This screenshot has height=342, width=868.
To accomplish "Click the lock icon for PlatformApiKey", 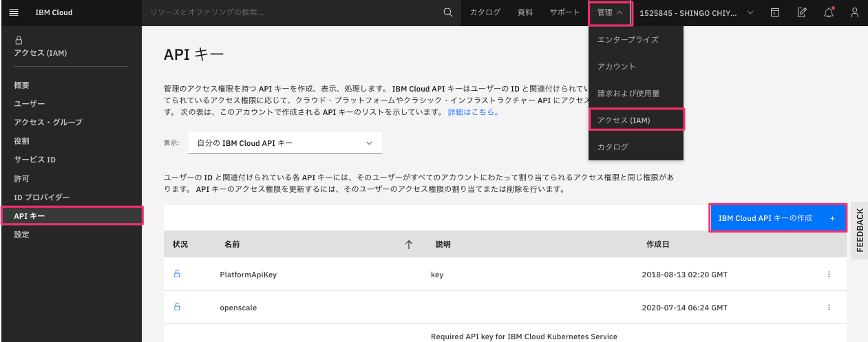I will pyautogui.click(x=177, y=274).
